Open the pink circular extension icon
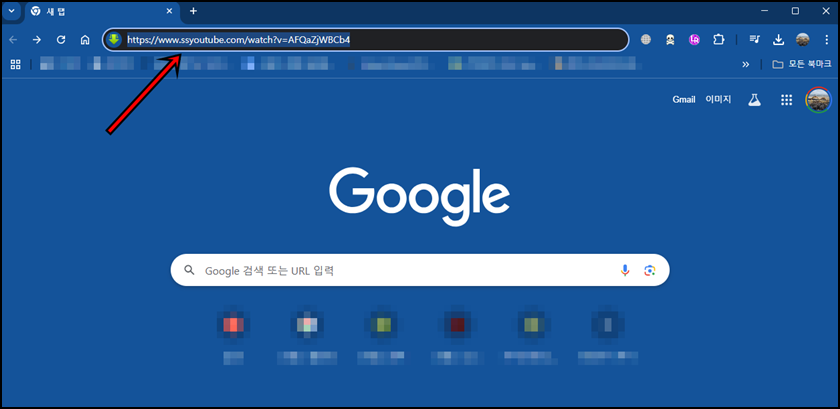840x409 pixels. [x=694, y=39]
